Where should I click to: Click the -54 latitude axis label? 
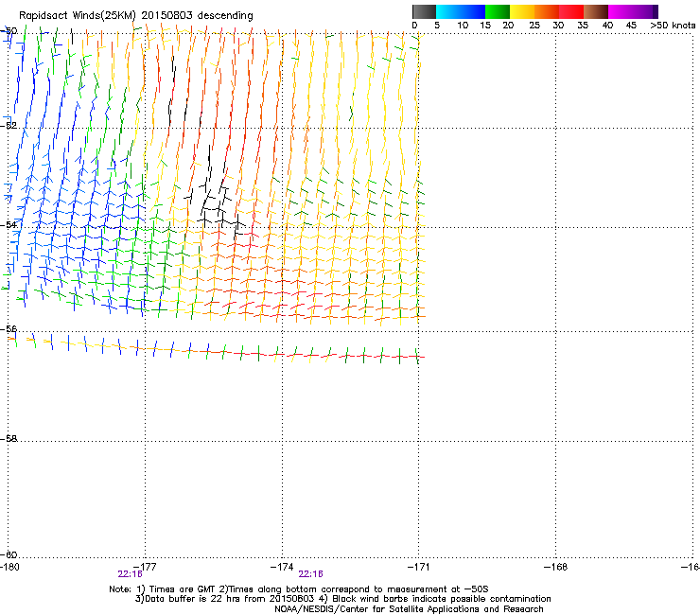coord(9,224)
